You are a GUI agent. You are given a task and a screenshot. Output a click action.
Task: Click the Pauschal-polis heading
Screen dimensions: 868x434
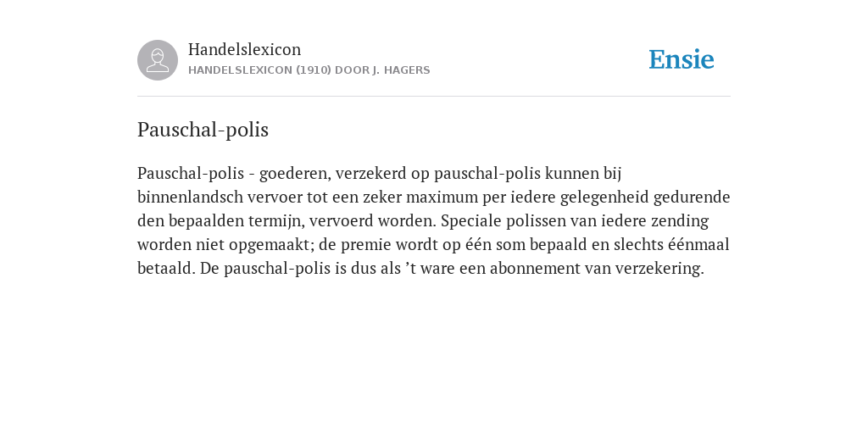[203, 130]
